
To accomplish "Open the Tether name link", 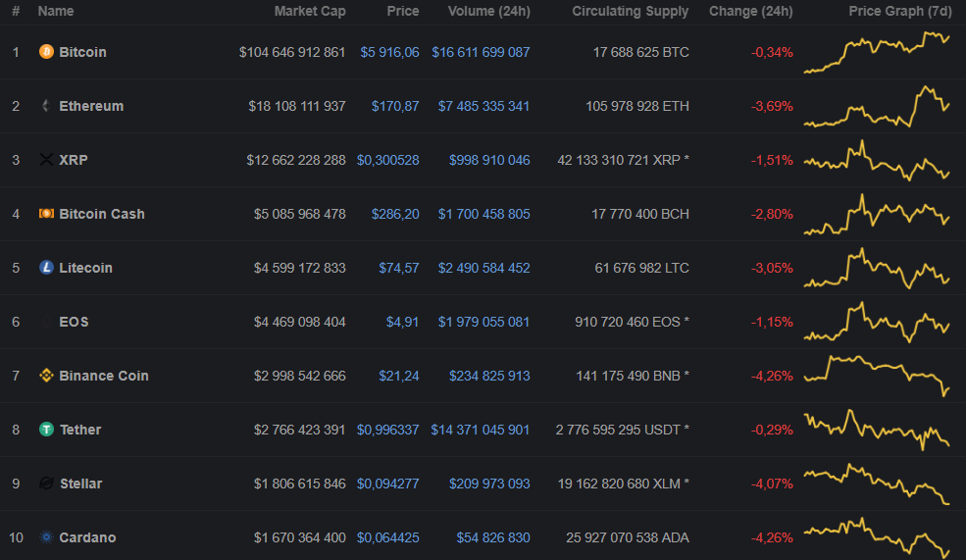I will coord(80,430).
